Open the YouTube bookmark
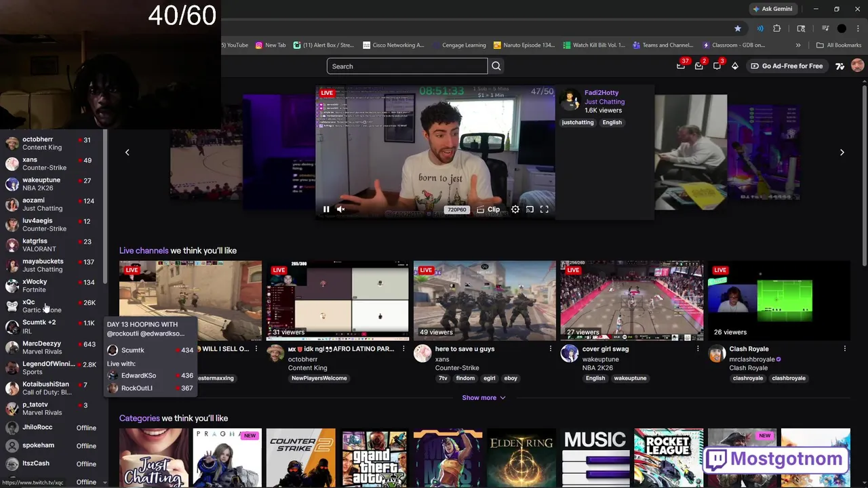Viewport: 868px width, 488px height. click(x=235, y=45)
